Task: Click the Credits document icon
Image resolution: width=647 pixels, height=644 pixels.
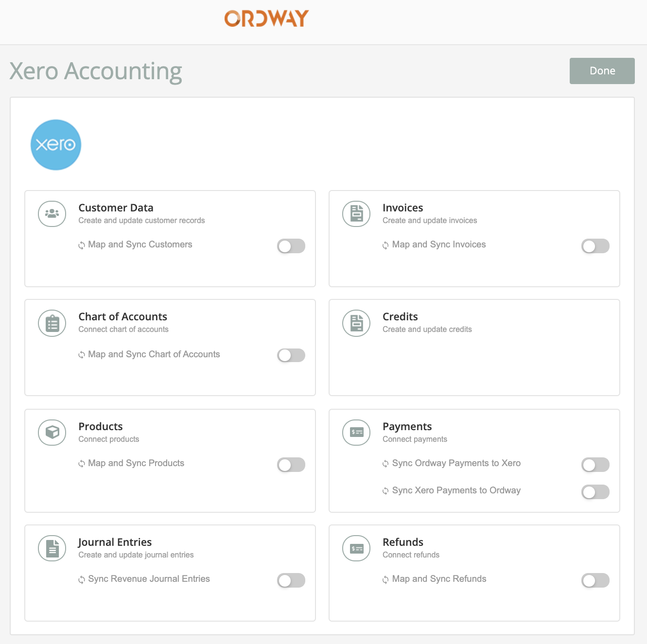Action: pos(356,323)
